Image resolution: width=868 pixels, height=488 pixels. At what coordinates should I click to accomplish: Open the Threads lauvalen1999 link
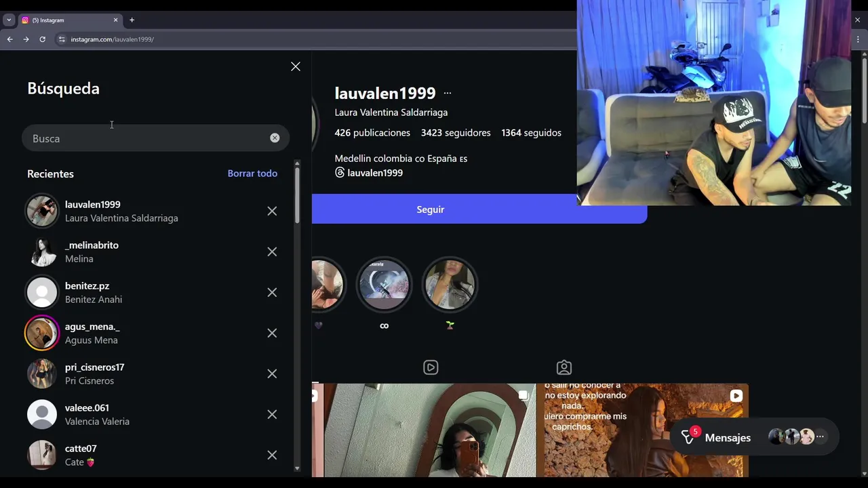click(x=369, y=173)
